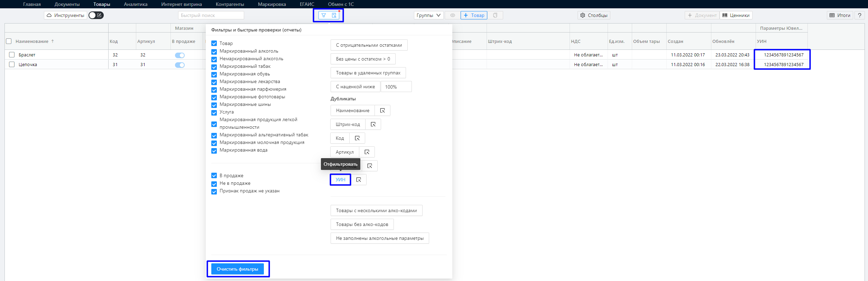Viewport: 868px width, 281px height.
Task: Click the 100% markup input field
Action: [396, 87]
